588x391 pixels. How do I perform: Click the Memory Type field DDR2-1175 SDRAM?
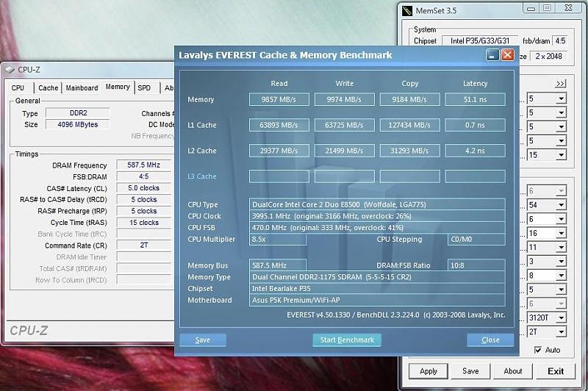(377, 276)
